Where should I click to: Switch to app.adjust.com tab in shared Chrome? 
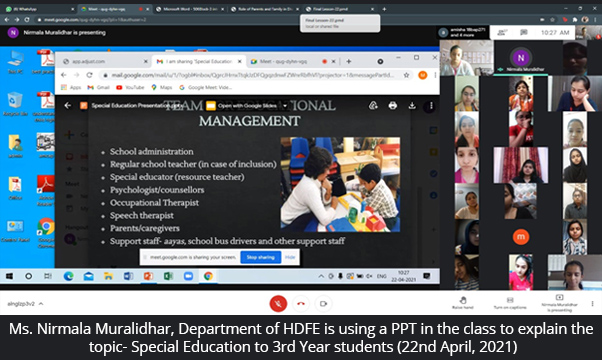[104, 61]
